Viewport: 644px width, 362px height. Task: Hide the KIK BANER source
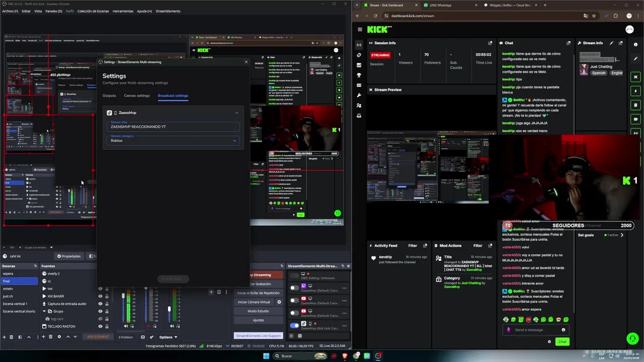[x=100, y=296]
